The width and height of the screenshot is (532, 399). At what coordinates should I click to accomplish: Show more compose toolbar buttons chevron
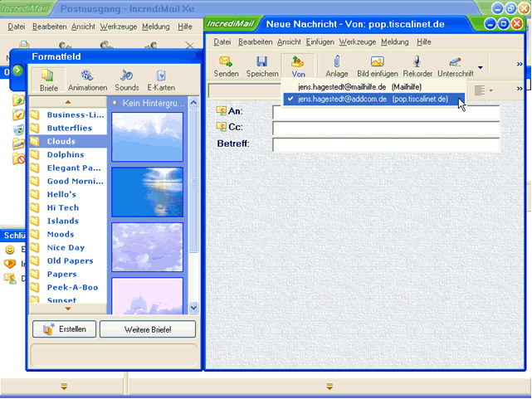tap(520, 64)
